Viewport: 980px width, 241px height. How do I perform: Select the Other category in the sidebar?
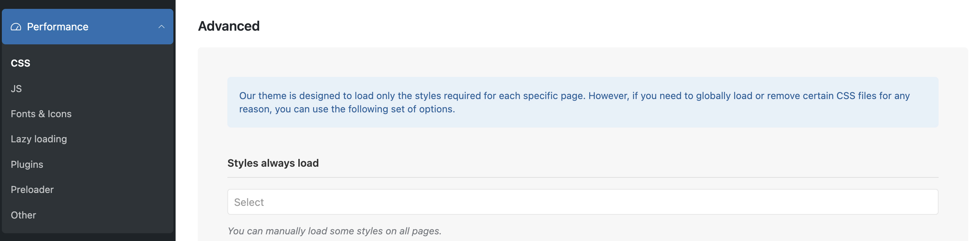[23, 215]
